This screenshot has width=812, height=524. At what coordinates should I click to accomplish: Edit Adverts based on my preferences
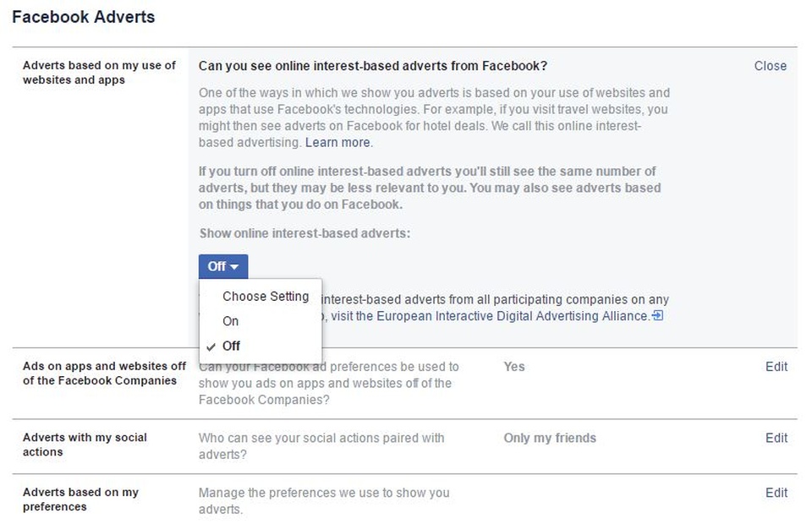[x=776, y=493]
